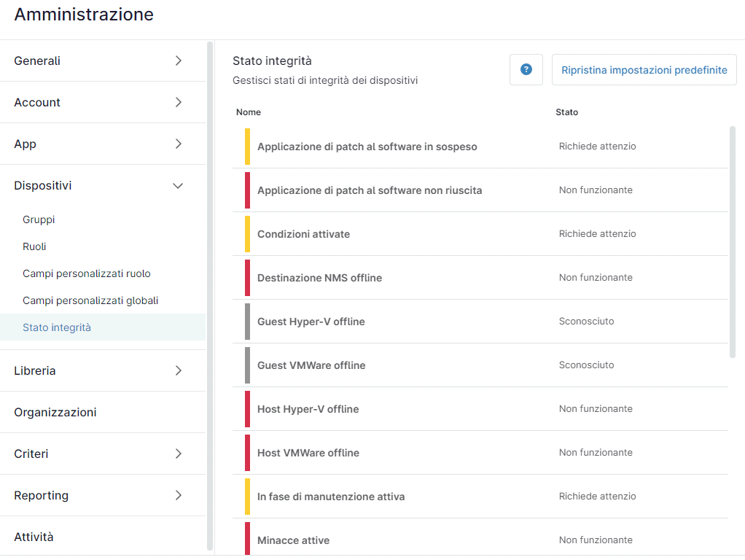Expand the App section arrow

pos(179,144)
